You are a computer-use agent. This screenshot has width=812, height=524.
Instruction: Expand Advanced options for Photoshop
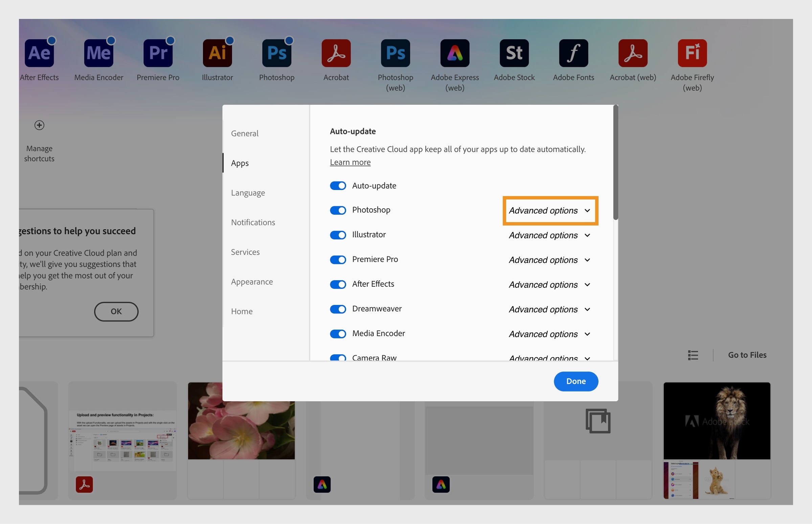click(x=549, y=211)
